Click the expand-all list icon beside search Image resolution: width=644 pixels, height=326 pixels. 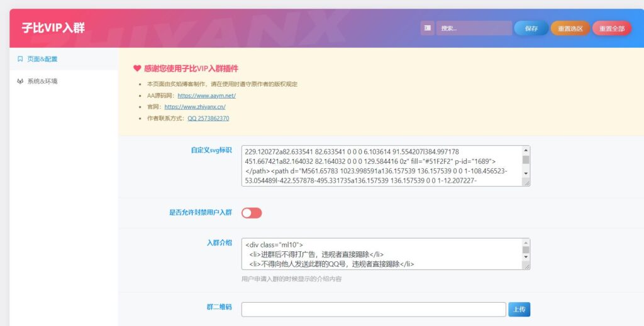pos(427,28)
